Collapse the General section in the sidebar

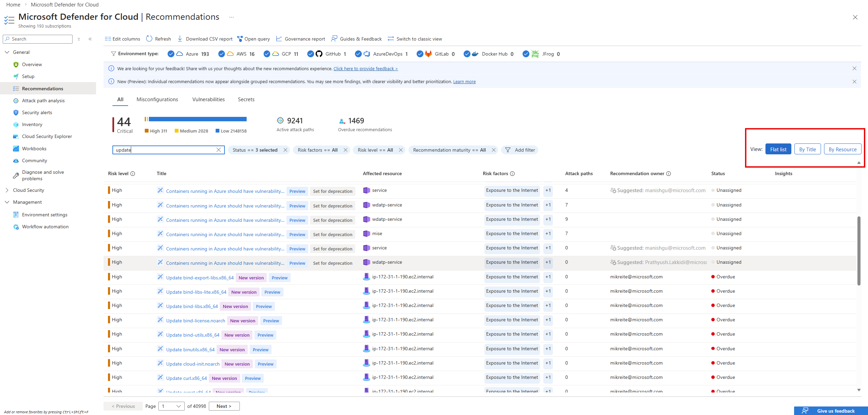pos(7,52)
